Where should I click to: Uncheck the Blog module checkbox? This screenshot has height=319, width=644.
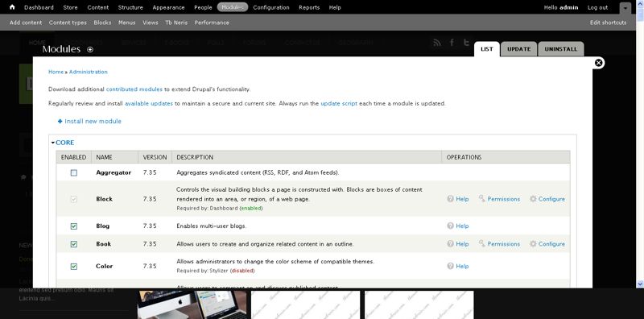click(x=74, y=226)
